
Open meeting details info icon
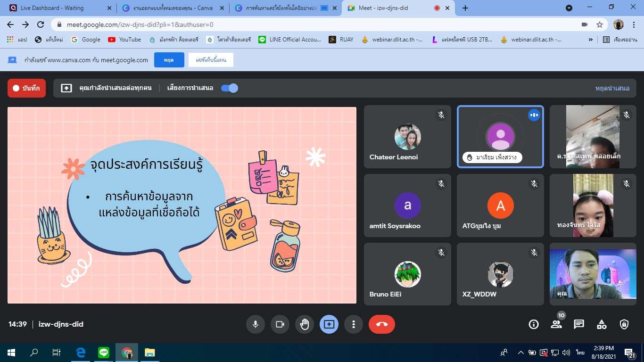tap(534, 324)
